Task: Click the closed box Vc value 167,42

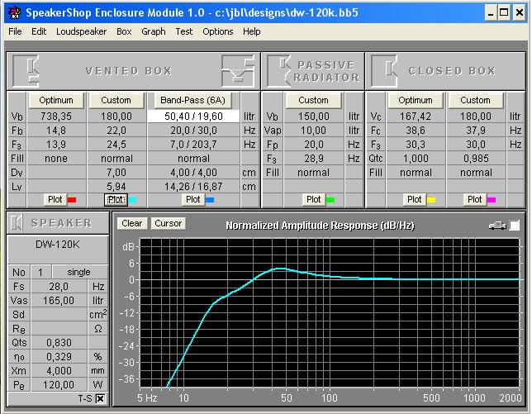Action: point(416,117)
